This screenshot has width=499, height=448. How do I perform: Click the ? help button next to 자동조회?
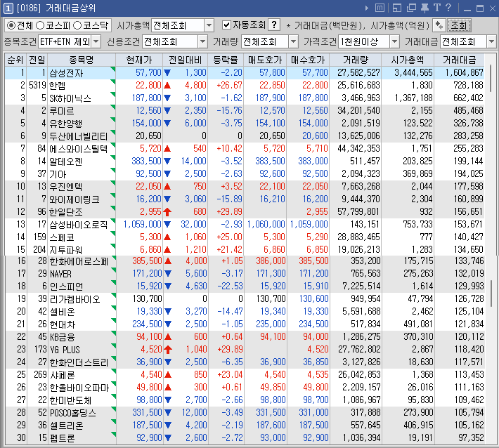coord(274,25)
